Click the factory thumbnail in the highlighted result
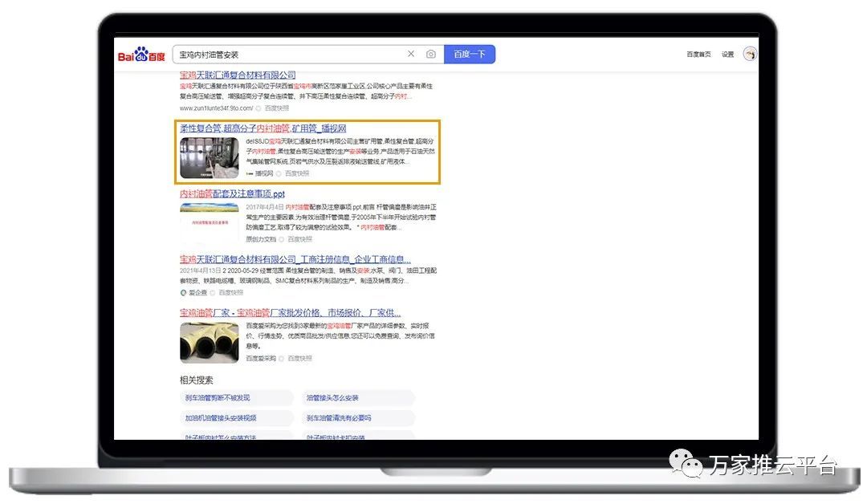The width and height of the screenshot is (867, 504). point(209,157)
